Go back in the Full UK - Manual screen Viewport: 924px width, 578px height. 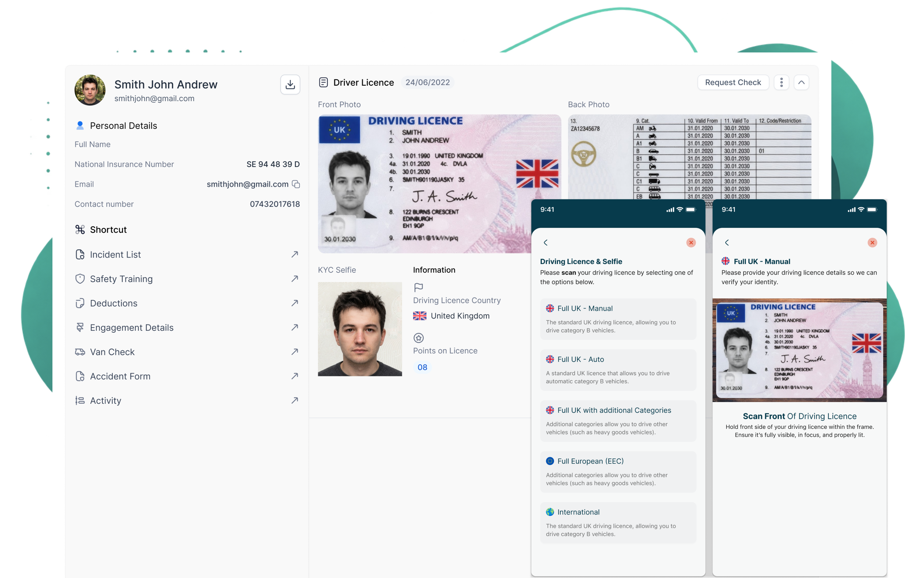tap(727, 242)
